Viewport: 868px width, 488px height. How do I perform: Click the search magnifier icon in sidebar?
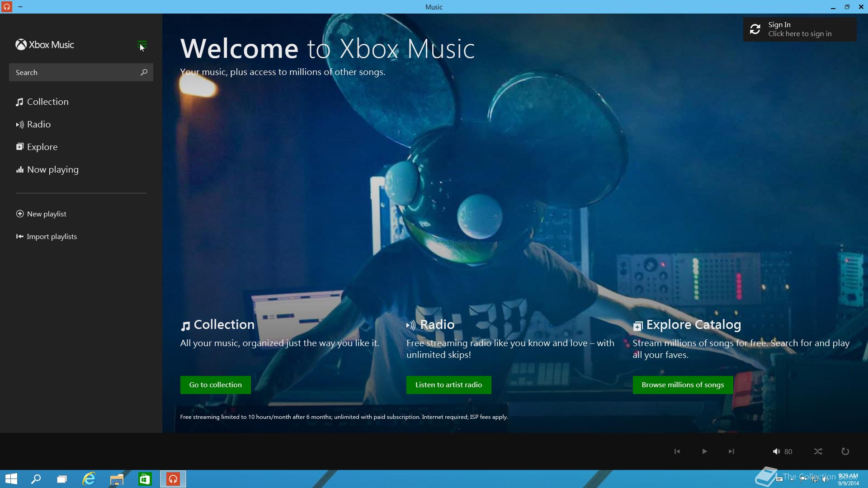point(144,72)
